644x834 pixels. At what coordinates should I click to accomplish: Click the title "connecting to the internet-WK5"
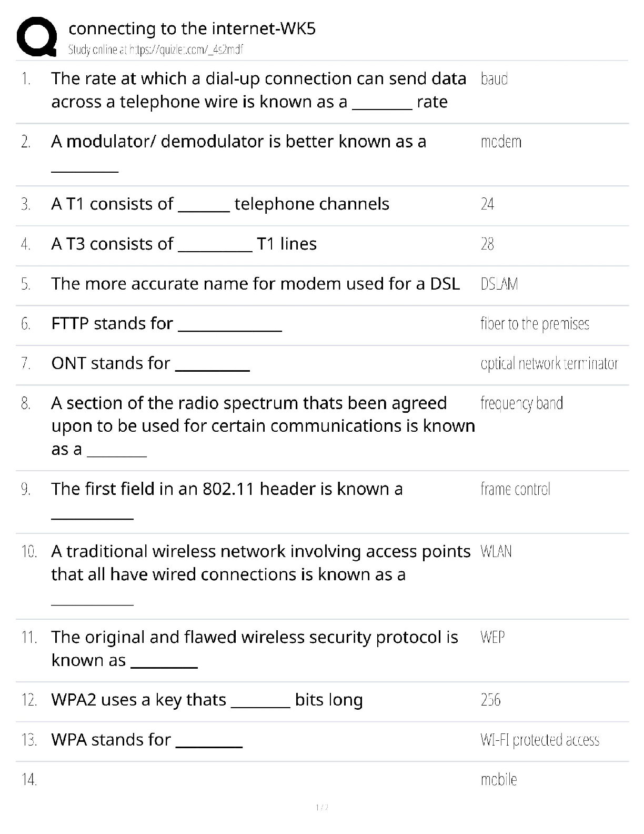pyautogui.click(x=192, y=28)
